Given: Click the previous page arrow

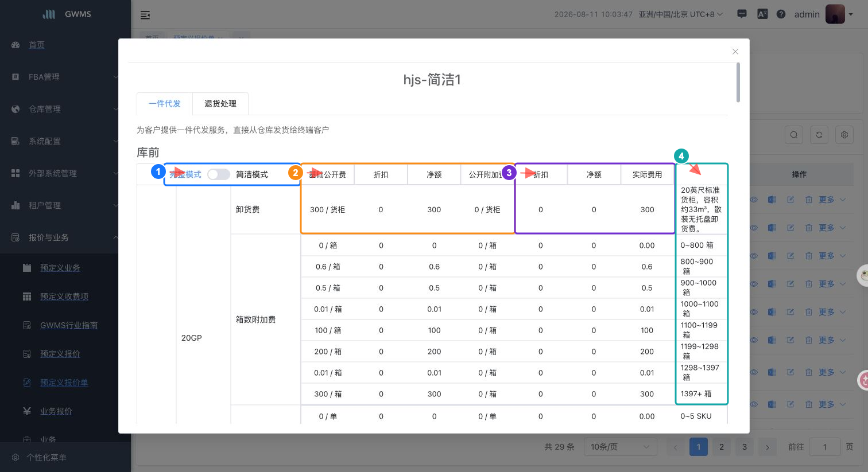Looking at the screenshot, I should coord(676,447).
